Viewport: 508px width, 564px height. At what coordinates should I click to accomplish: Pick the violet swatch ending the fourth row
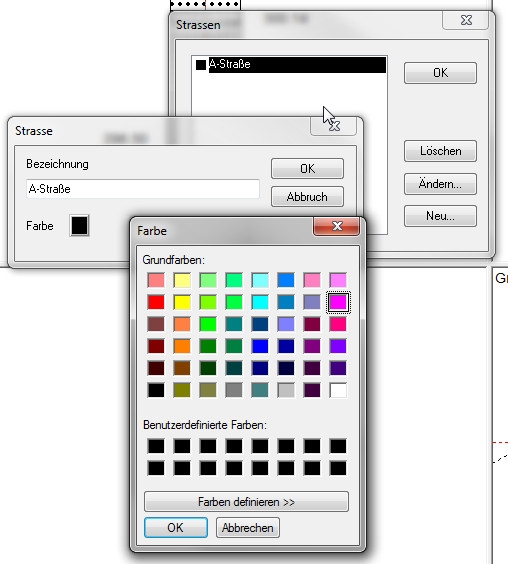click(x=338, y=346)
